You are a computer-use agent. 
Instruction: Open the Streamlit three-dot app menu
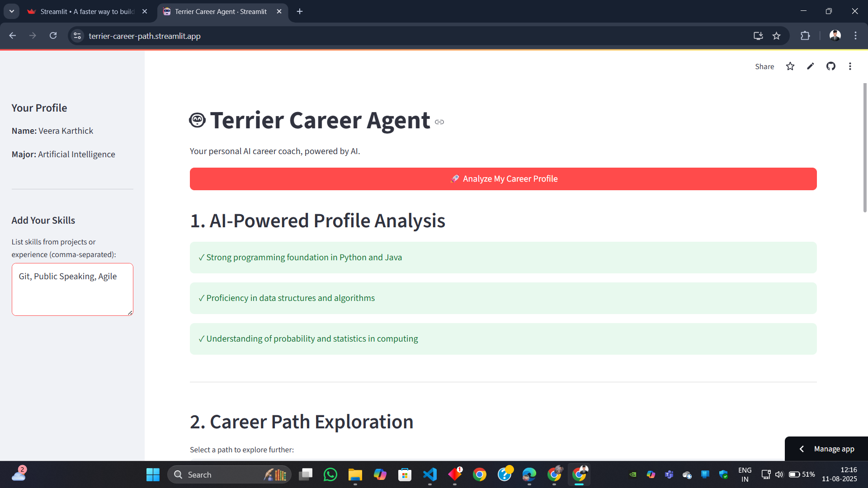pos(850,66)
